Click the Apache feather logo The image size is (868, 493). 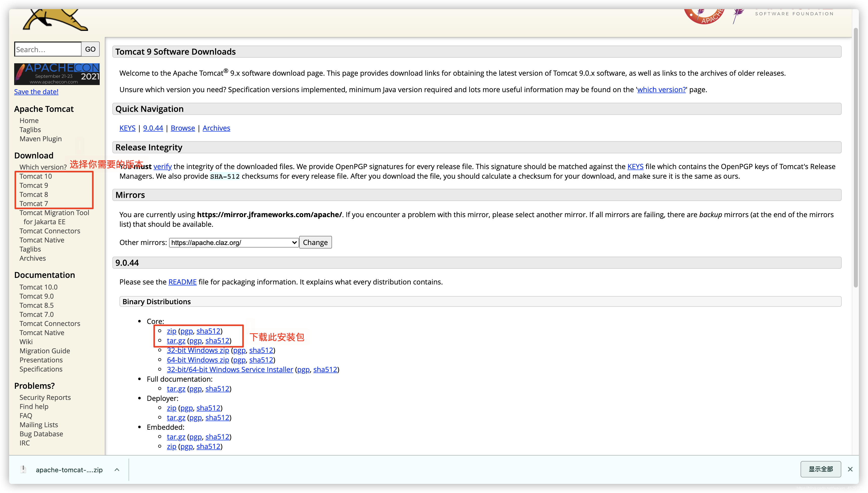pos(738,16)
